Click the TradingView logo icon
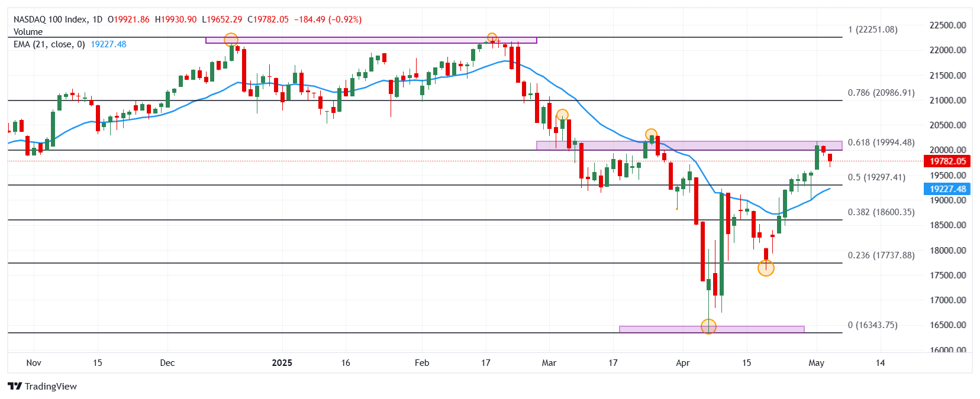This screenshot has height=399, width=980. (x=15, y=386)
